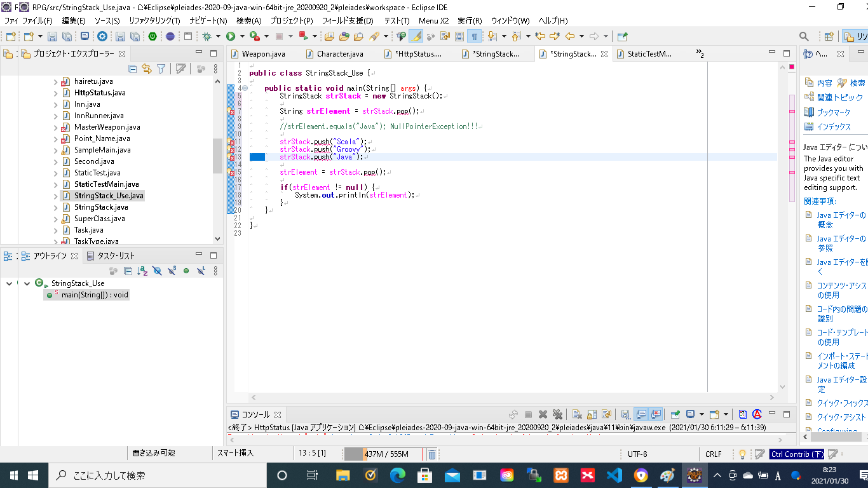868x488 pixels.
Task: Open the 関連トピック link in help panel
Action: (839, 97)
